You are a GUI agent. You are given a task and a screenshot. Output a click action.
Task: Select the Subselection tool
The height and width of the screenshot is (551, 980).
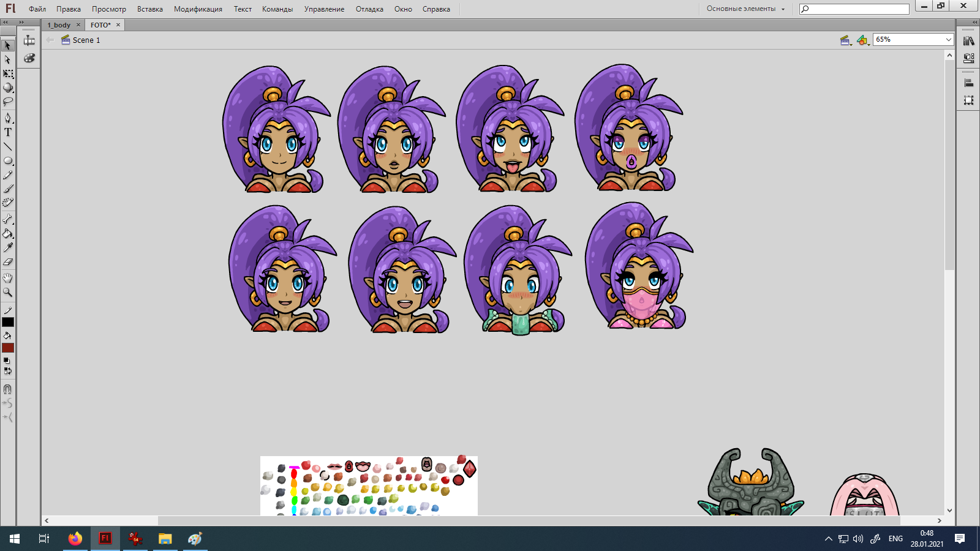8,59
